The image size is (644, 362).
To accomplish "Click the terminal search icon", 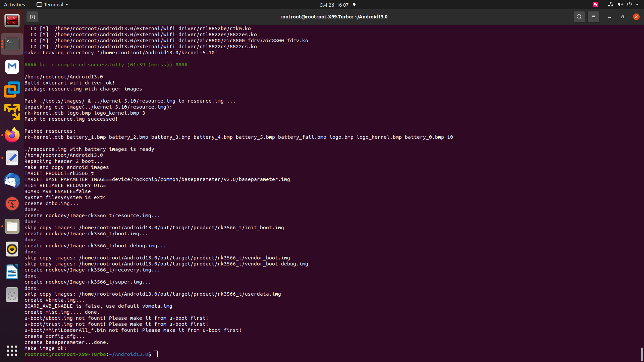I will pos(579,17).
